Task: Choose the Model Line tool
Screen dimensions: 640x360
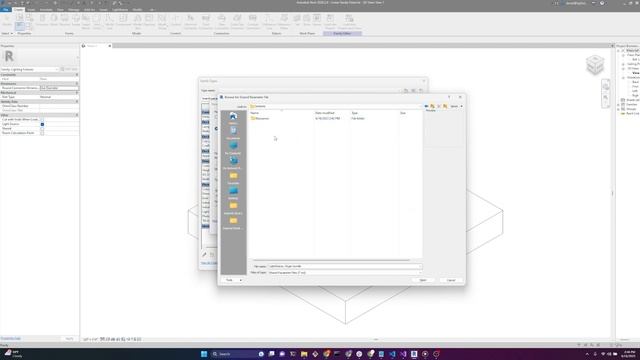Action: pos(109,22)
